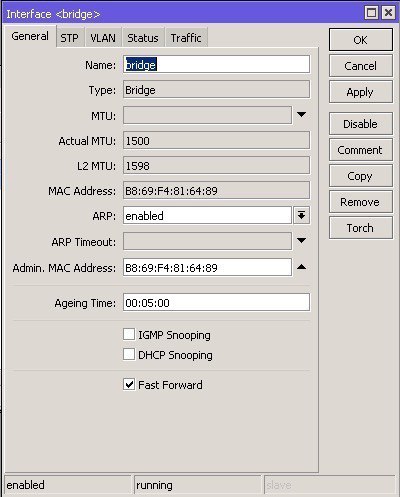The height and width of the screenshot is (497, 400).
Task: Open the ARP mode dropdown
Action: (x=301, y=215)
